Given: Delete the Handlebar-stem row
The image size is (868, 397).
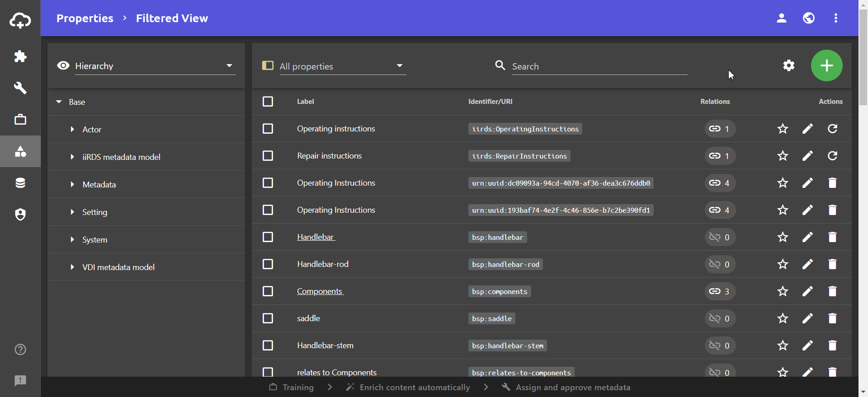Looking at the screenshot, I should point(832,346).
